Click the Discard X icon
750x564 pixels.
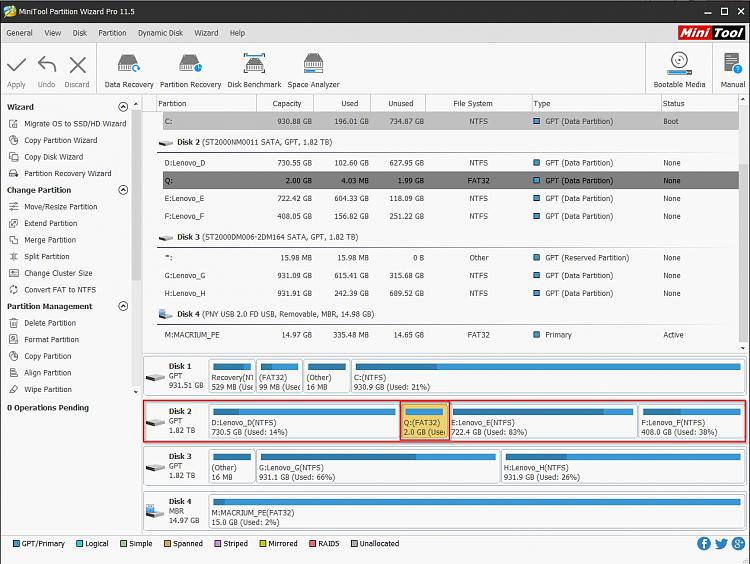77,65
